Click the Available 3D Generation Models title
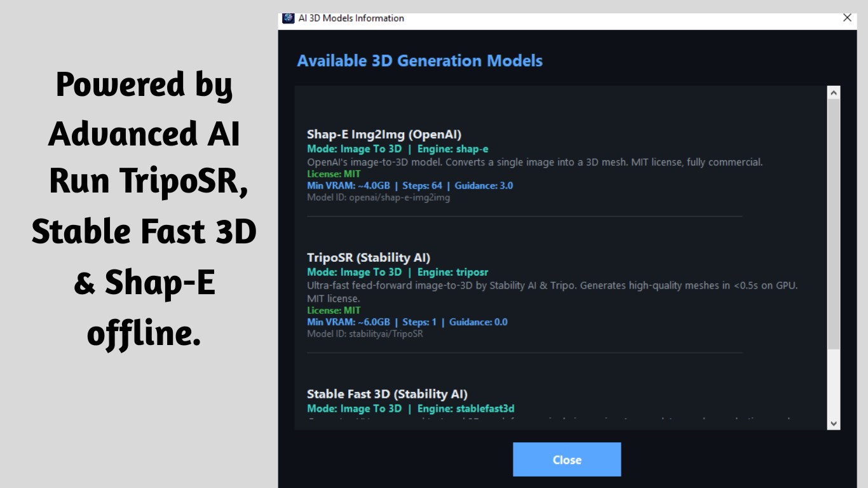 tap(420, 61)
